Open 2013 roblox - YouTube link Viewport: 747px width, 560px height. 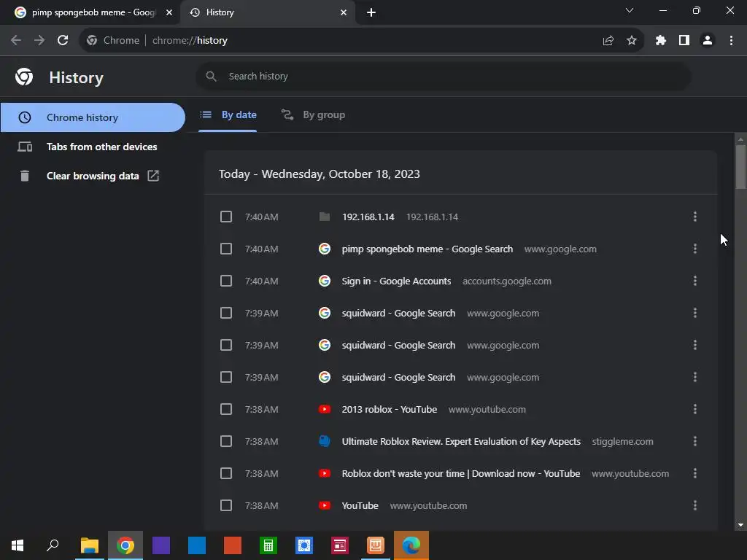tap(390, 410)
